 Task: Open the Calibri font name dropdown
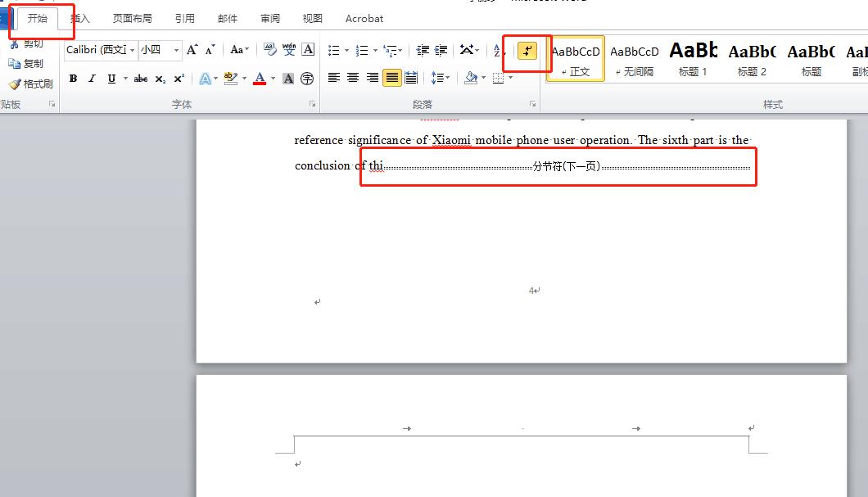[132, 51]
